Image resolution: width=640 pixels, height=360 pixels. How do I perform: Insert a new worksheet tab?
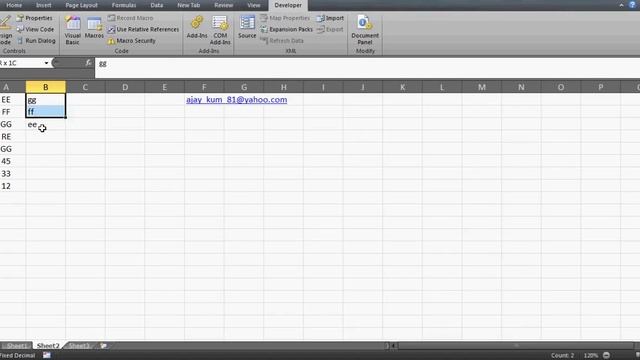coord(104,346)
